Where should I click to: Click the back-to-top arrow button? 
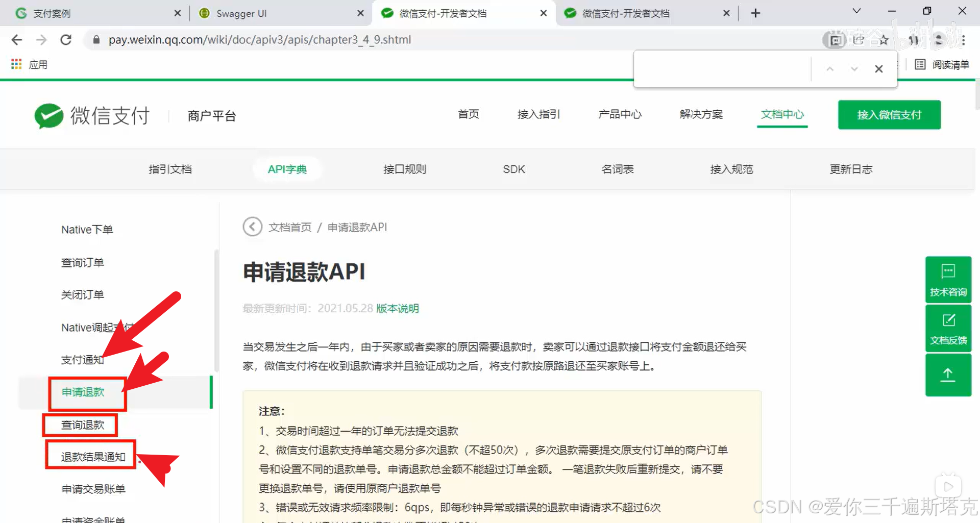(948, 375)
